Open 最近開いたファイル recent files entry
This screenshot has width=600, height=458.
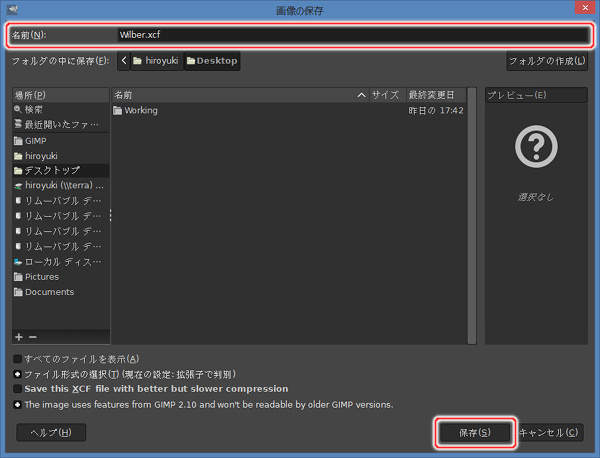(x=61, y=125)
